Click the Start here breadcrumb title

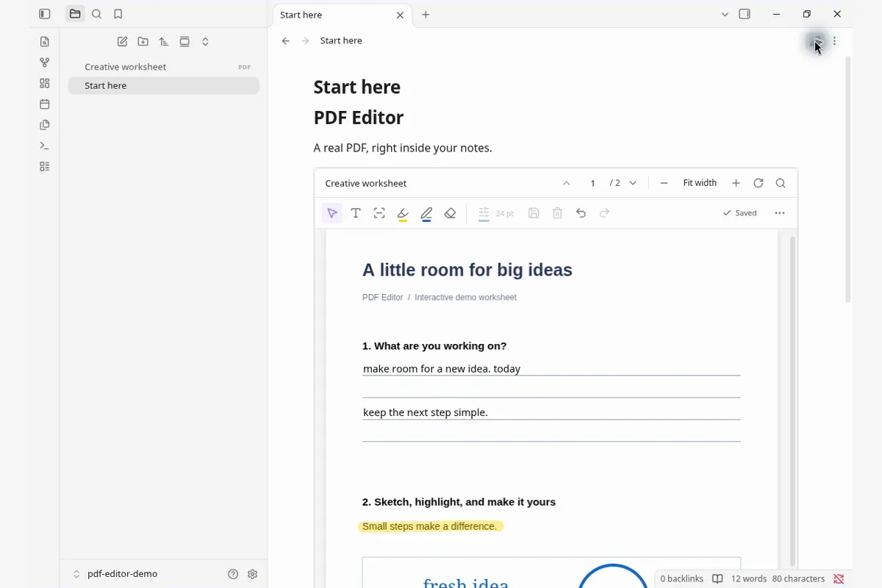tap(341, 40)
